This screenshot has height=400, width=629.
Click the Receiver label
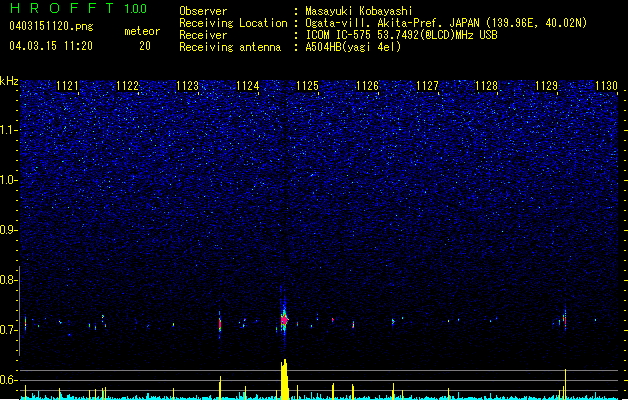[203, 35]
